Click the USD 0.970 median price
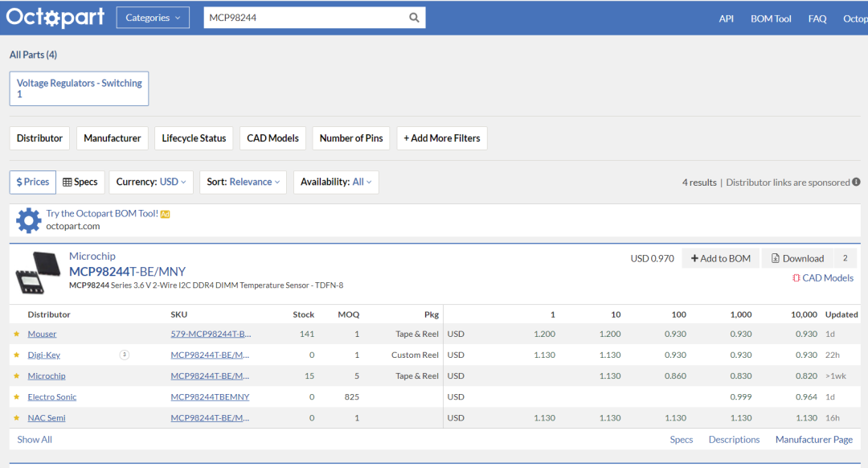Viewport: 868px width, 468px height. 652,258
